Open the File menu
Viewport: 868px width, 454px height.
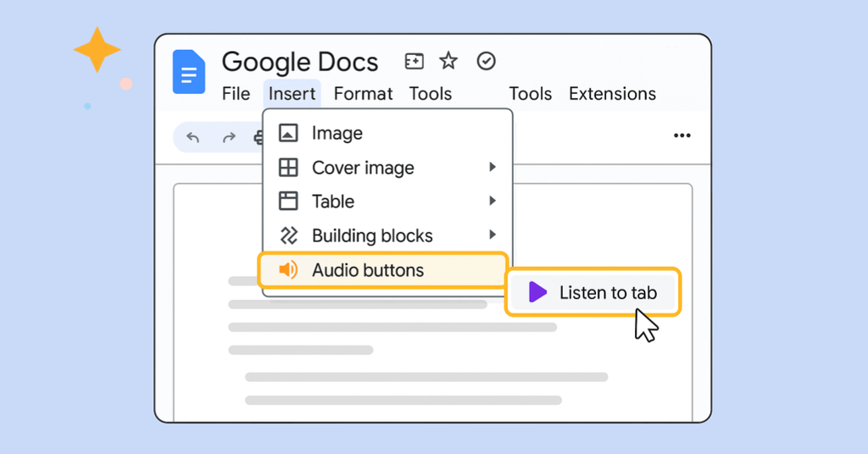click(236, 94)
